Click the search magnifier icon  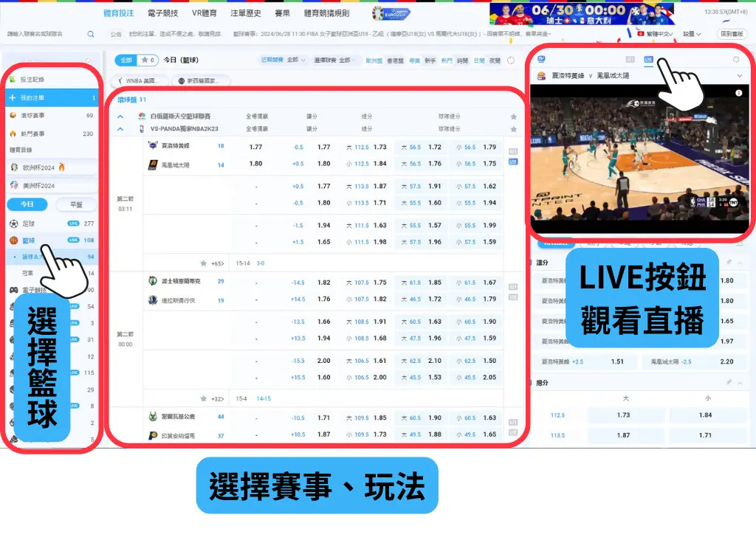click(91, 34)
